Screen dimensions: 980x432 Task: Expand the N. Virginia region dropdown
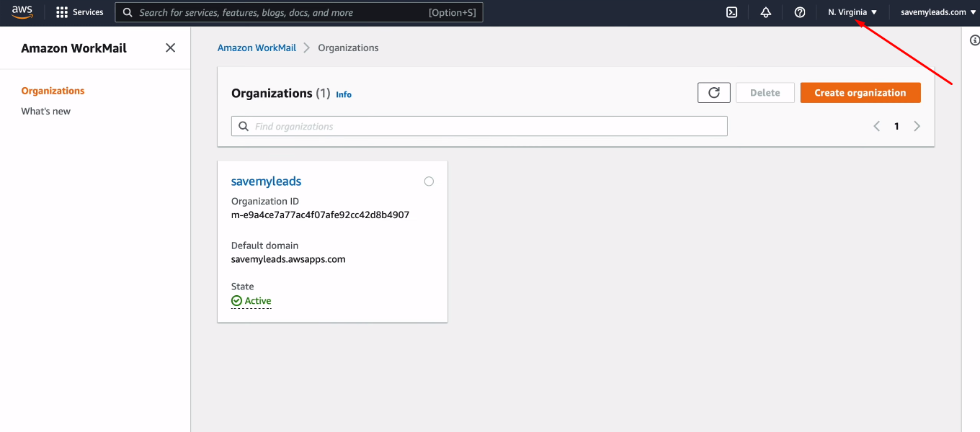(x=852, y=12)
